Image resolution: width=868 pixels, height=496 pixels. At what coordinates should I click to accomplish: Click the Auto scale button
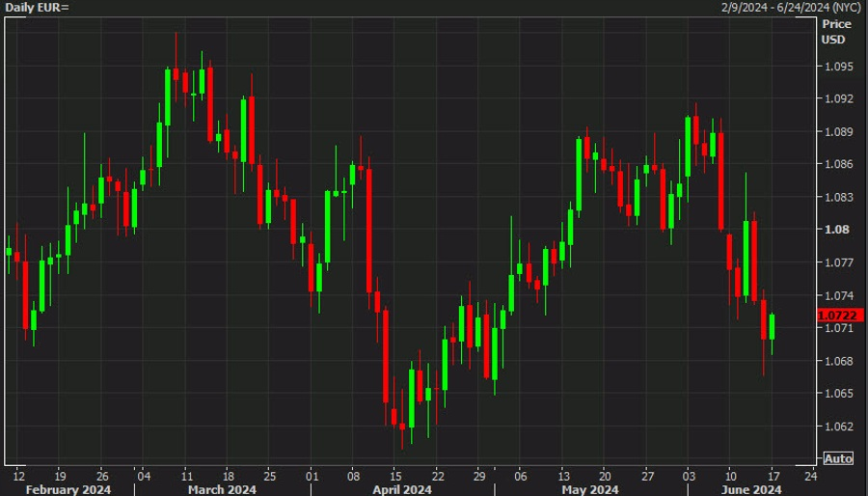tap(838, 458)
